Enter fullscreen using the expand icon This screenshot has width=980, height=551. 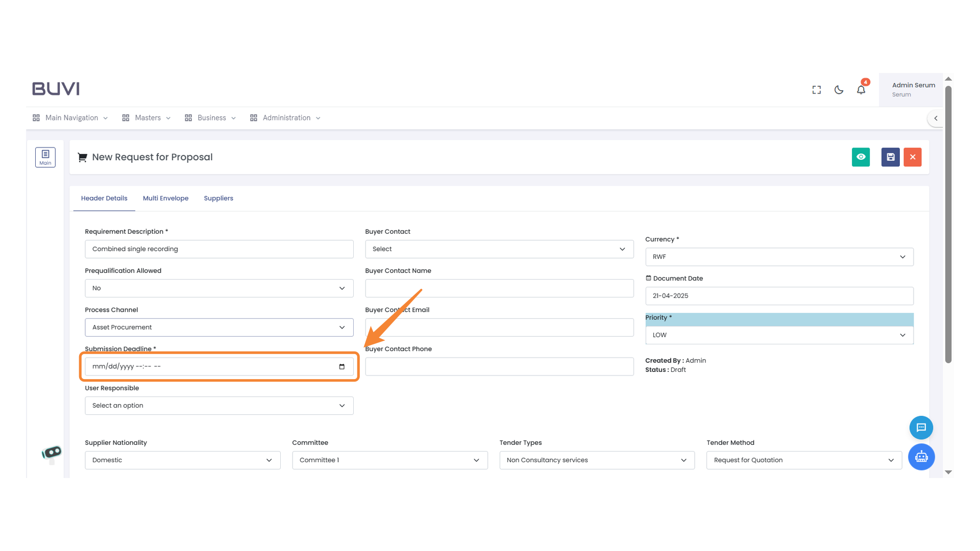coord(817,90)
